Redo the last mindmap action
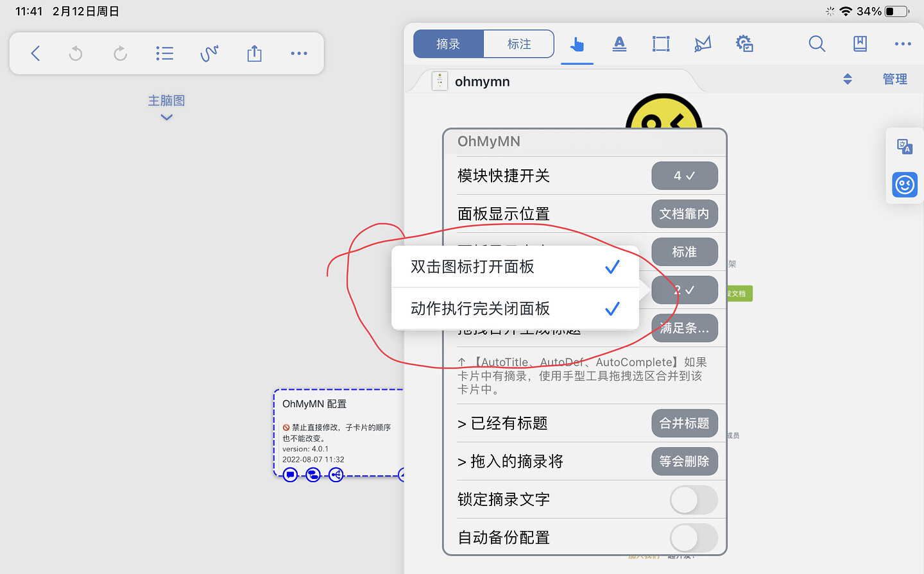This screenshot has width=924, height=574. point(120,53)
